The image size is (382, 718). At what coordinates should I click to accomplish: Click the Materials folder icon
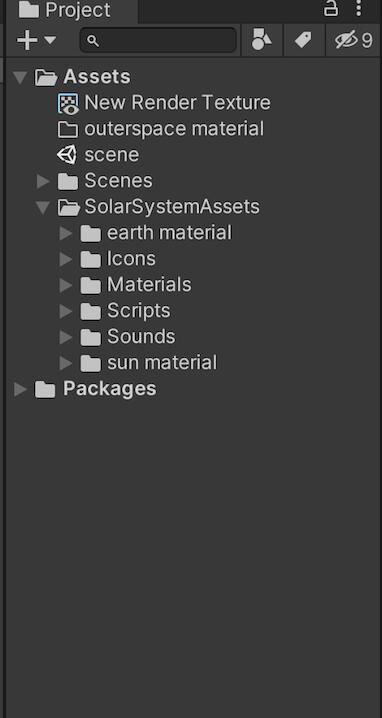pos(91,286)
